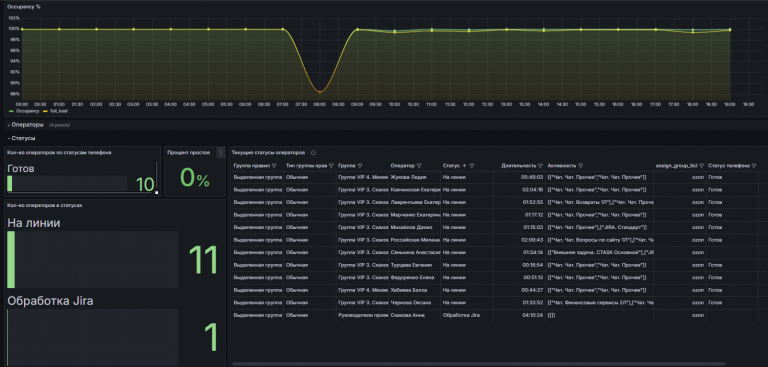Open filter icon next to Группа column
This screenshot has width=768, height=367.
pos(360,166)
